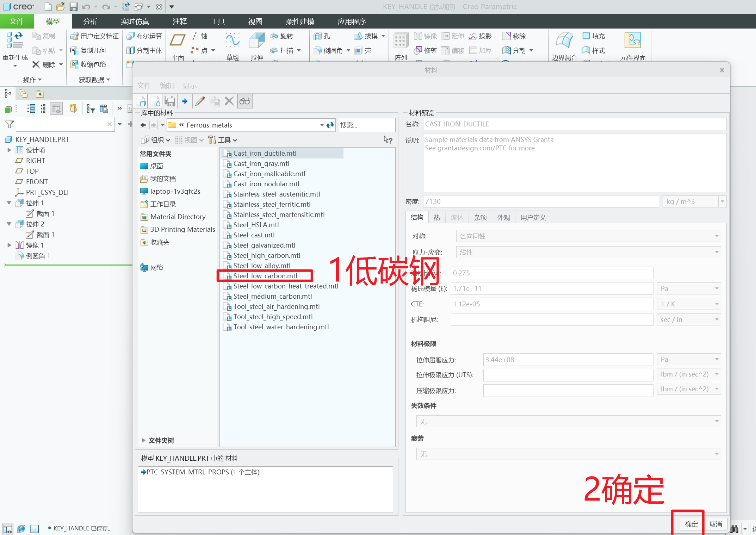Switch to the 热 thermal tab
The width and height of the screenshot is (756, 535).
437,217
